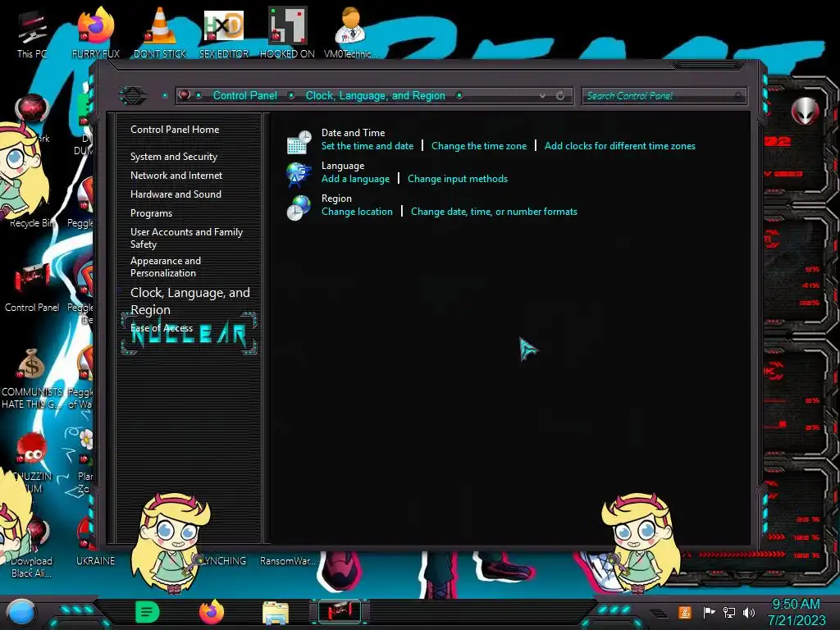Select COMMUNISTS HATE THIS money bag icon
840x630 pixels.
(32, 378)
